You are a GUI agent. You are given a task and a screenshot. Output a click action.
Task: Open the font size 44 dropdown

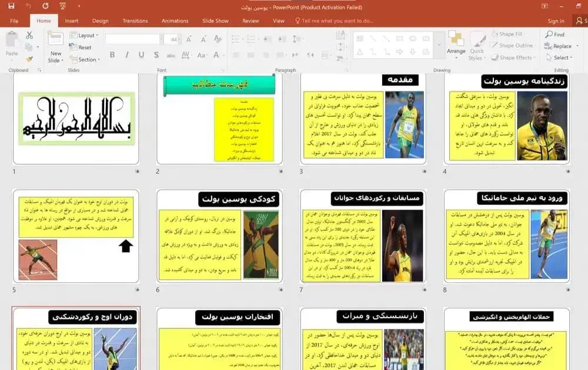179,39
